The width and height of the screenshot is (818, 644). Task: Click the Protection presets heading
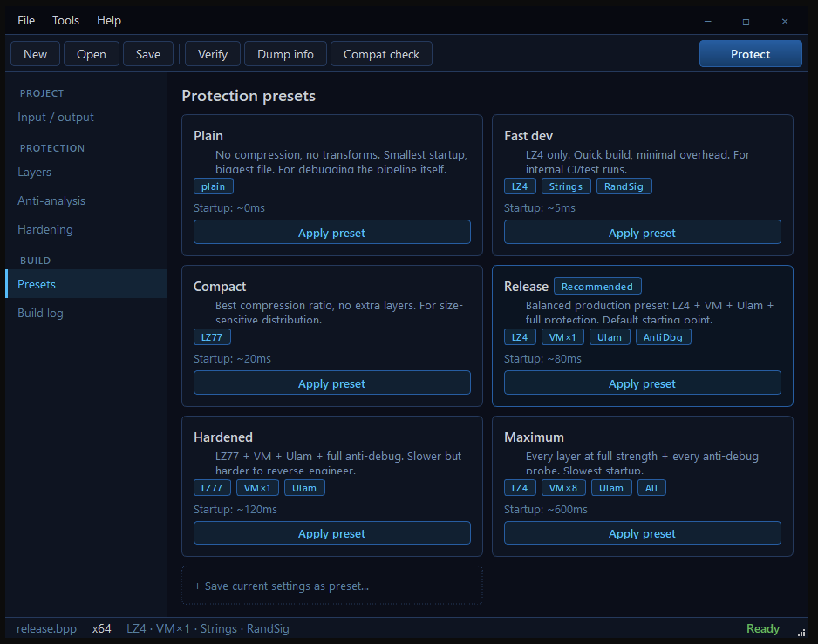pos(249,96)
